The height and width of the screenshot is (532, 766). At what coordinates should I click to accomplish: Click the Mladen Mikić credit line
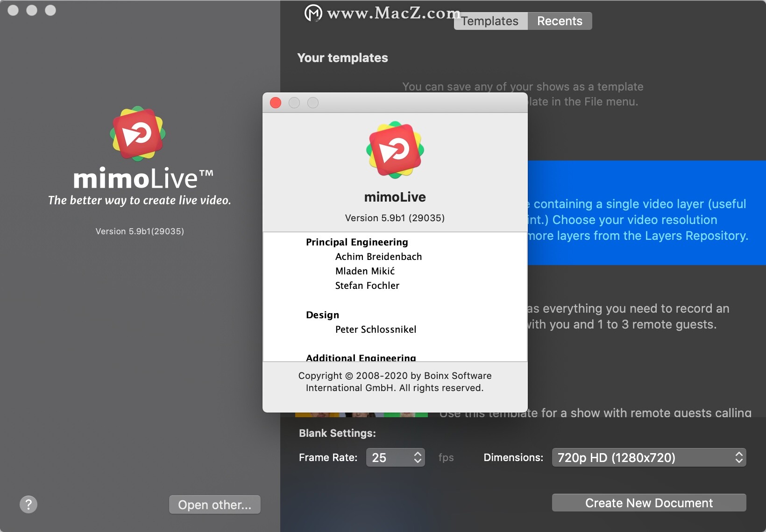[x=365, y=271]
